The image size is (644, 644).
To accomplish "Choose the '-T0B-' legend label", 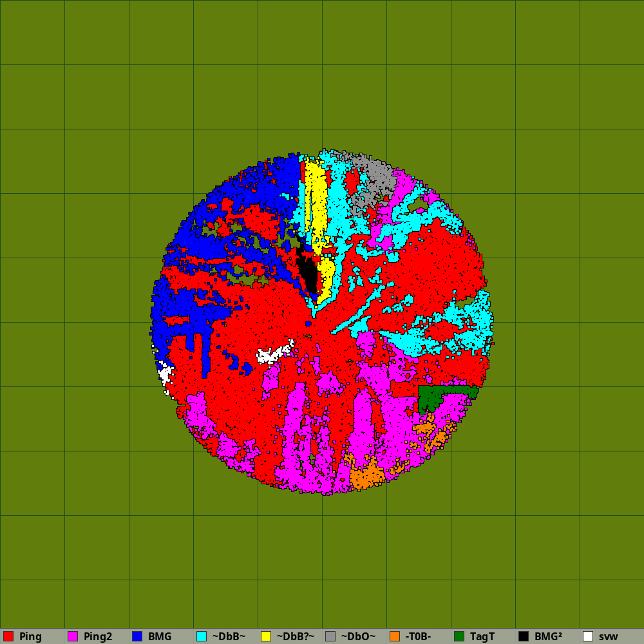I will tap(418, 637).
